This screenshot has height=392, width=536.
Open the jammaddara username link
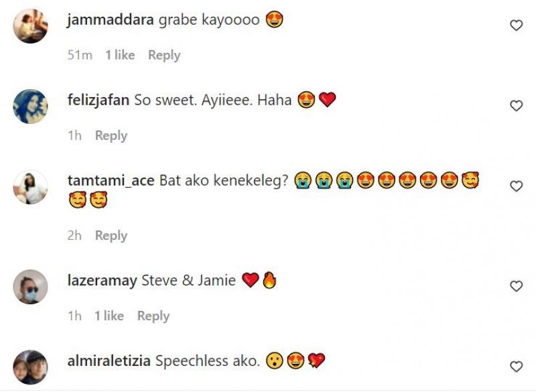111,19
